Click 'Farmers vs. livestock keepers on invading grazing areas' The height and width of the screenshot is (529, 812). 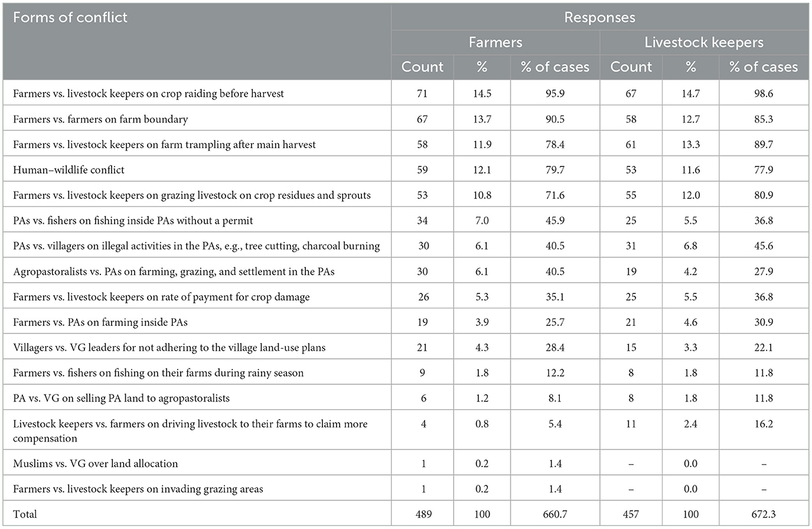pyautogui.click(x=138, y=489)
